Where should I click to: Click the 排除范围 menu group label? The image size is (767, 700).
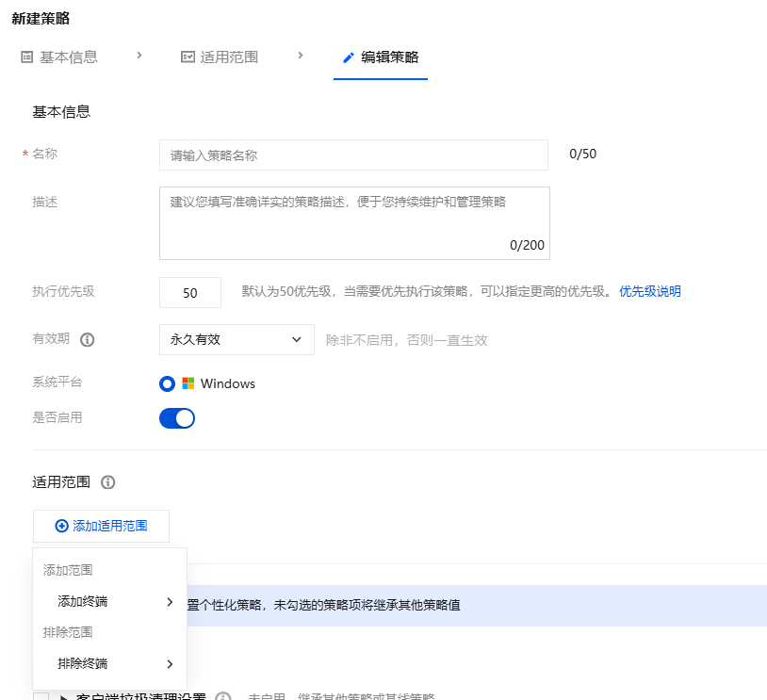point(68,632)
